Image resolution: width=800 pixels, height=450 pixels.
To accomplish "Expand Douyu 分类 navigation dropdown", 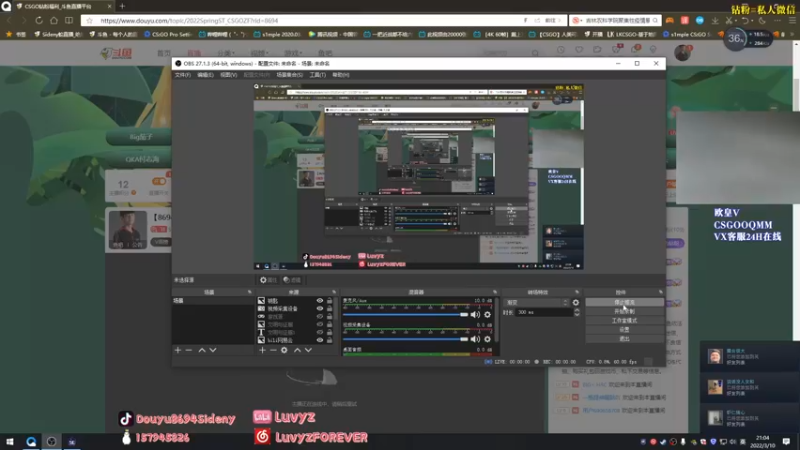I will (x=226, y=53).
